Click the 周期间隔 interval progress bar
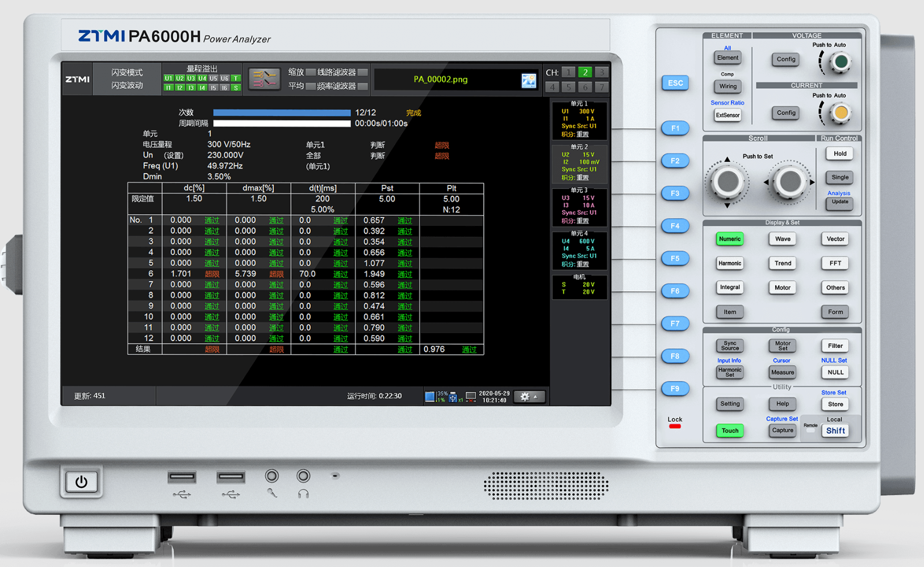Viewport: 924px width, 567px height. tap(282, 123)
